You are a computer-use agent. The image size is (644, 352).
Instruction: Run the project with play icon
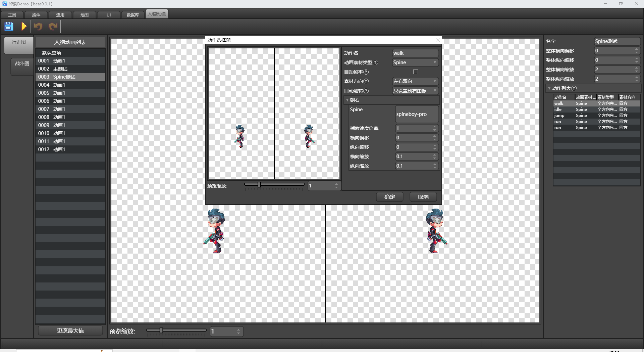click(24, 26)
